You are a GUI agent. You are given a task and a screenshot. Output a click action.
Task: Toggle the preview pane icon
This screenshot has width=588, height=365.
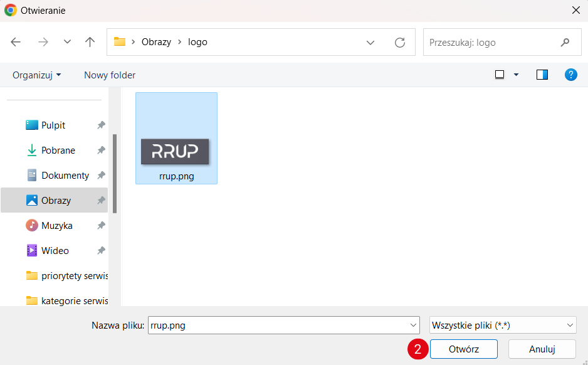[x=542, y=75]
